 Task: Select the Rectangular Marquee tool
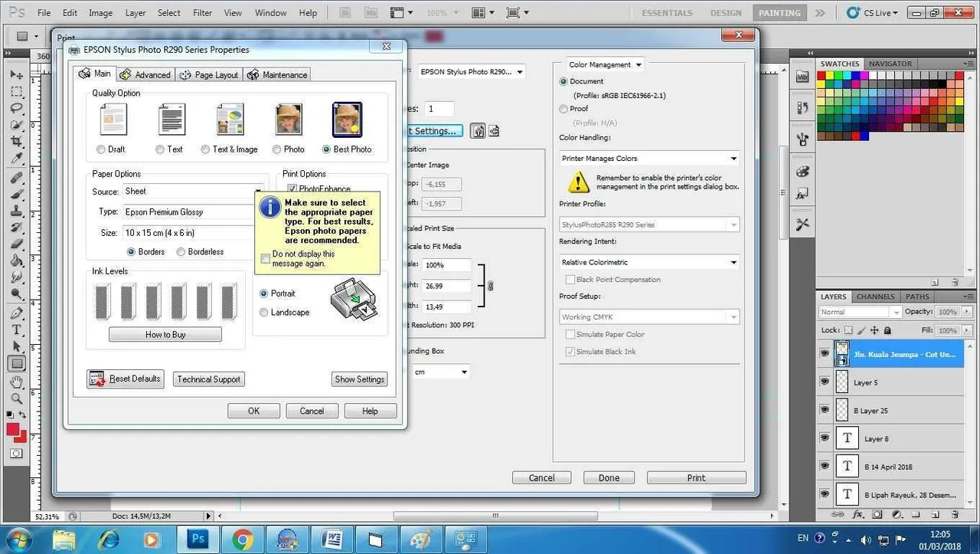16,92
